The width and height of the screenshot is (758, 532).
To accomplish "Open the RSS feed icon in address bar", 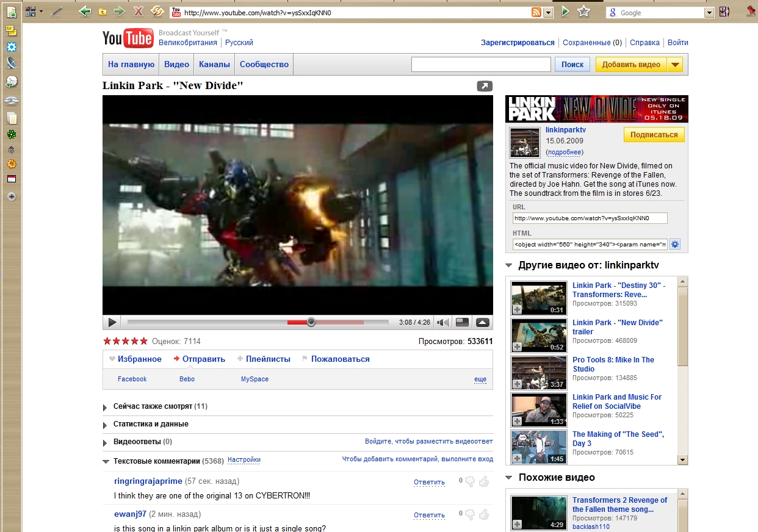I will tap(536, 12).
